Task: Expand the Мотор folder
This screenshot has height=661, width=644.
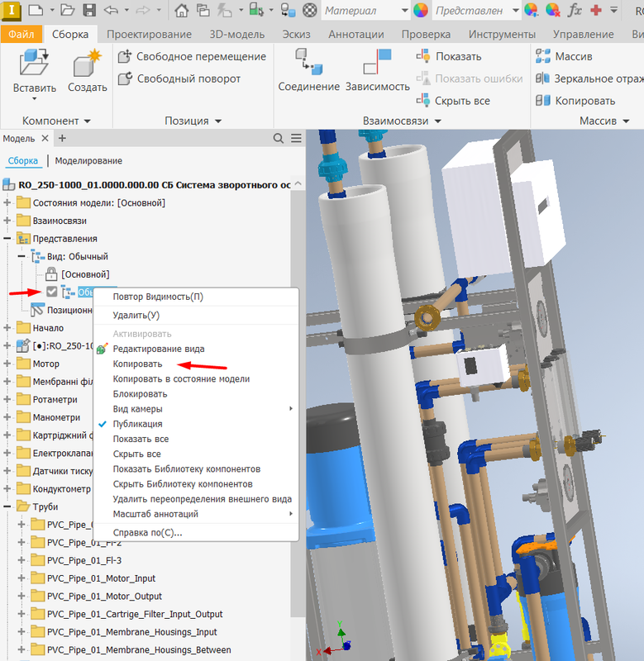Action: pos(7,364)
